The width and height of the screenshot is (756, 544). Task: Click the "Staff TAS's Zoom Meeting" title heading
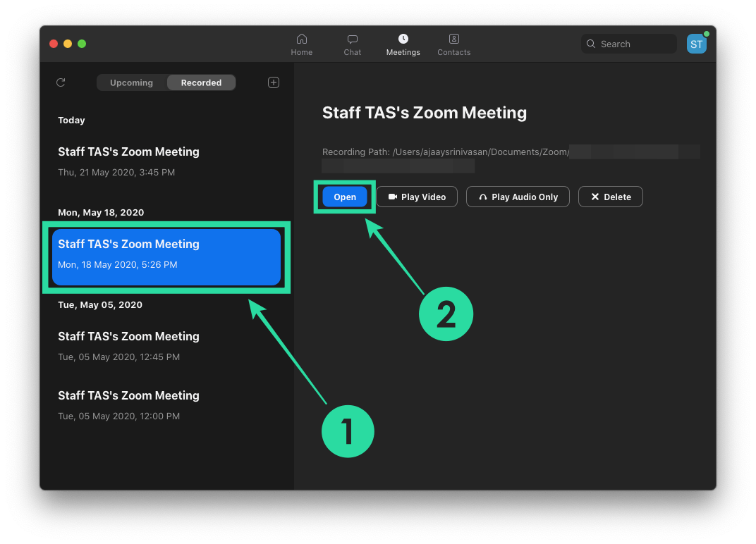tap(425, 113)
